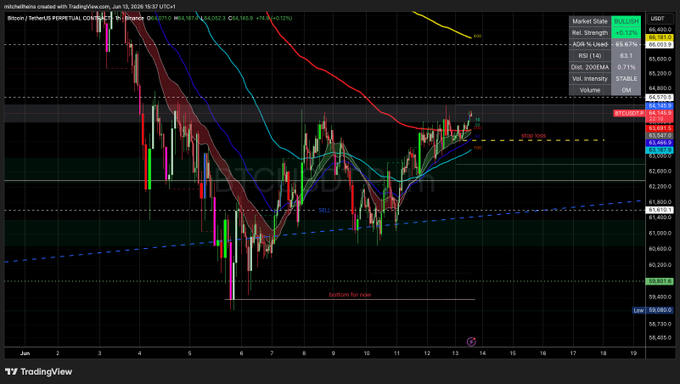Click the TradingView logo at bottom left
680x384 pixels.
[x=39, y=372]
